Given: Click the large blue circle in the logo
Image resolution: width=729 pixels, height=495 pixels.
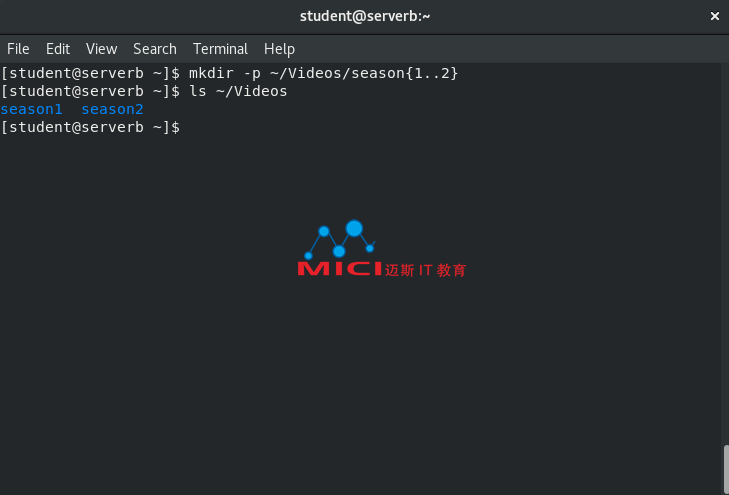Looking at the screenshot, I should [x=354, y=228].
